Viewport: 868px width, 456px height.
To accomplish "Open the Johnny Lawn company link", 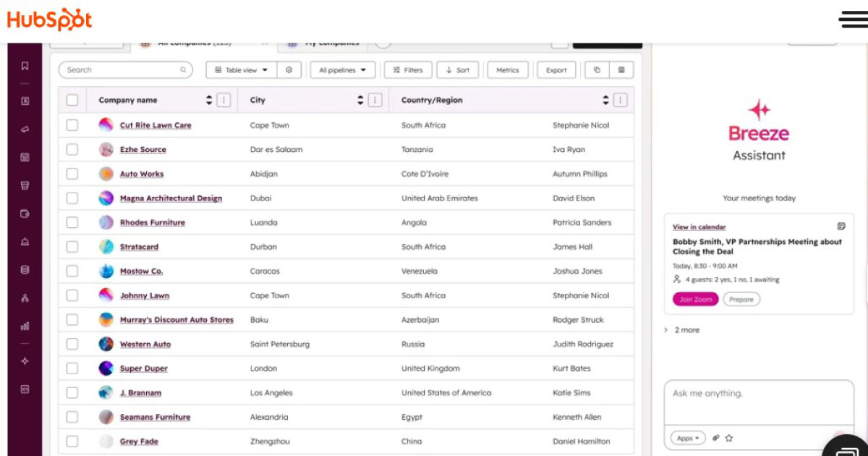I will [145, 295].
